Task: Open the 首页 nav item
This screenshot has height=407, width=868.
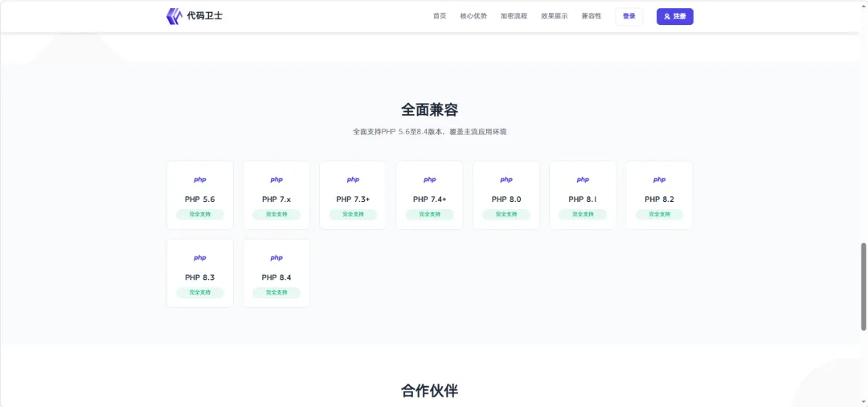Action: click(x=440, y=16)
